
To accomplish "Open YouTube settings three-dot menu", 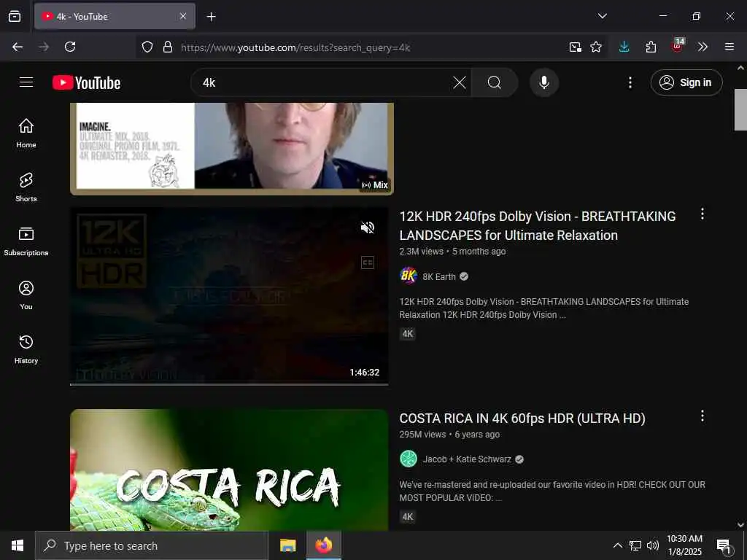I will [x=630, y=82].
